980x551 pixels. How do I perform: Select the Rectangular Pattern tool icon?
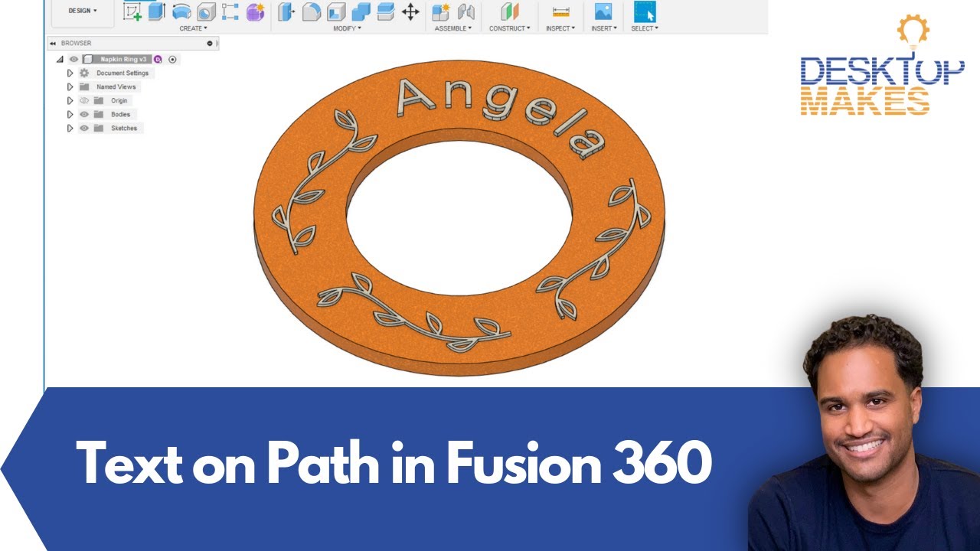tap(230, 11)
